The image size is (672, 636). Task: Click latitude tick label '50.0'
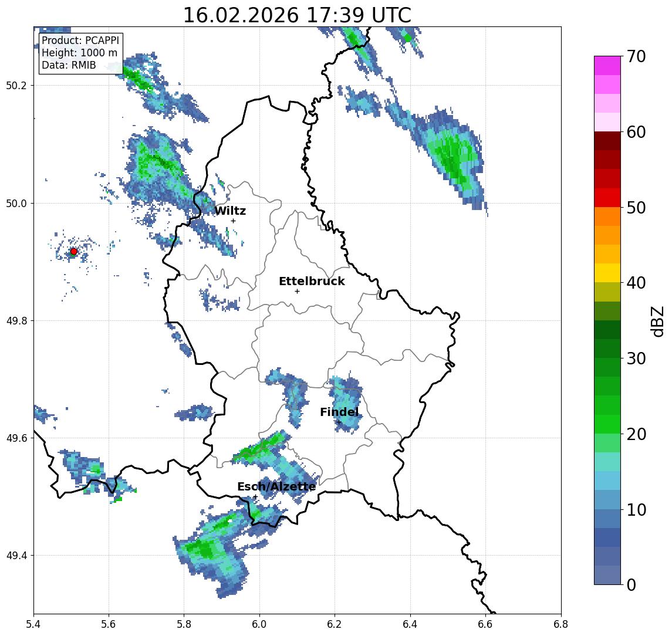16,203
